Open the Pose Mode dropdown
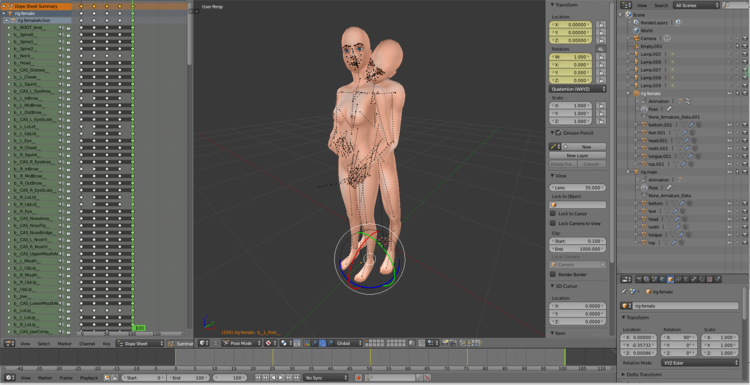The height and width of the screenshot is (385, 750). click(242, 343)
